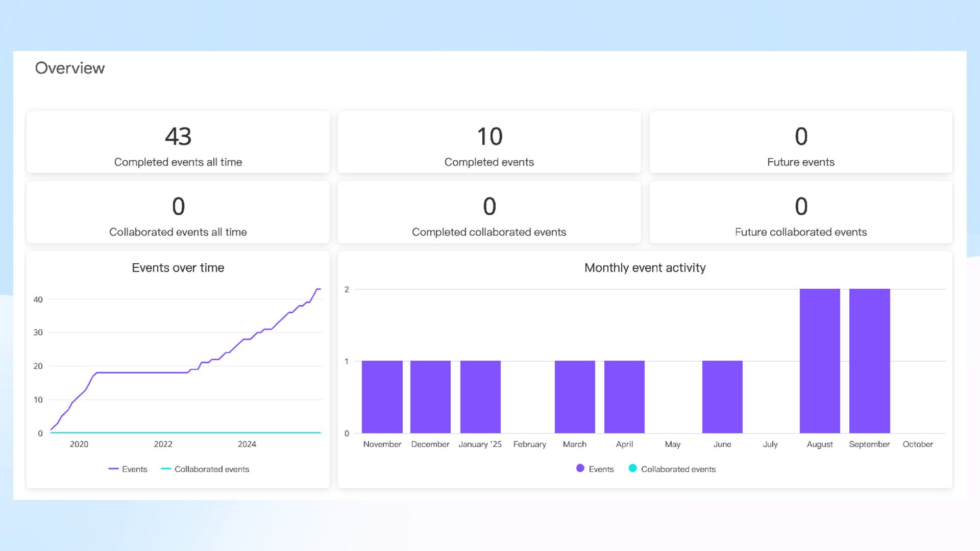The image size is (980, 551).
Task: Open the Completed events card showing 10
Action: click(x=489, y=142)
